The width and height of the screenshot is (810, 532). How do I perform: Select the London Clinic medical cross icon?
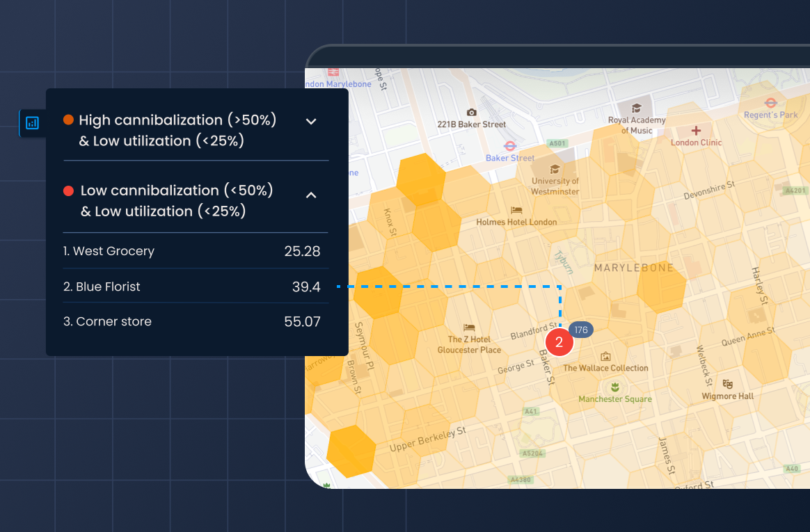(x=696, y=131)
